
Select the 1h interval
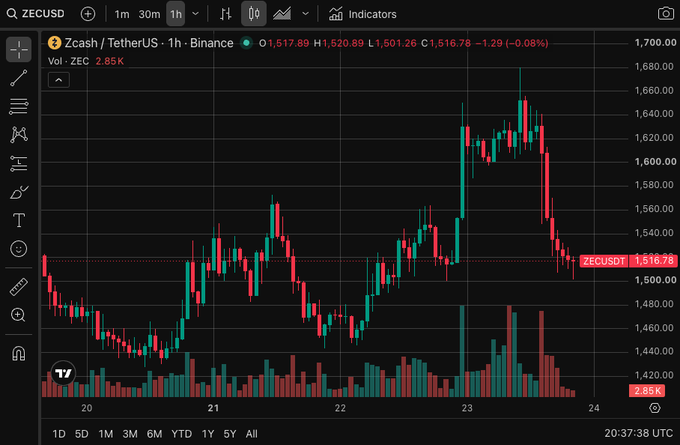[176, 14]
